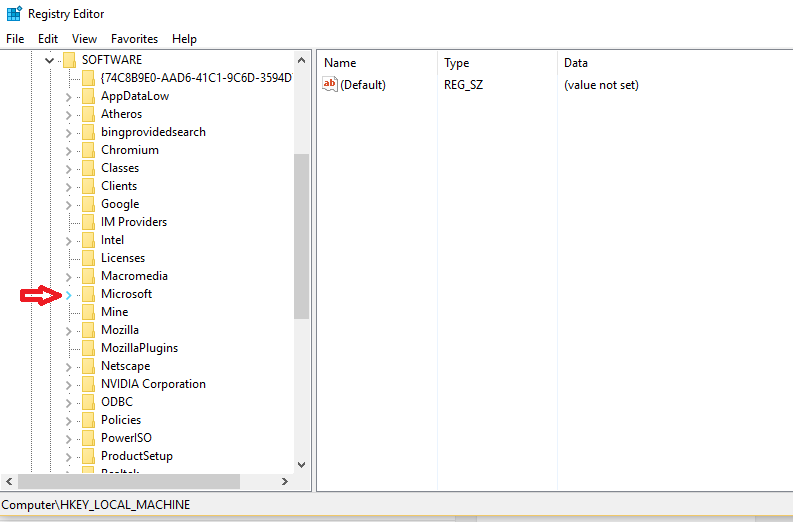Select the MozillaPlugins key

(140, 348)
